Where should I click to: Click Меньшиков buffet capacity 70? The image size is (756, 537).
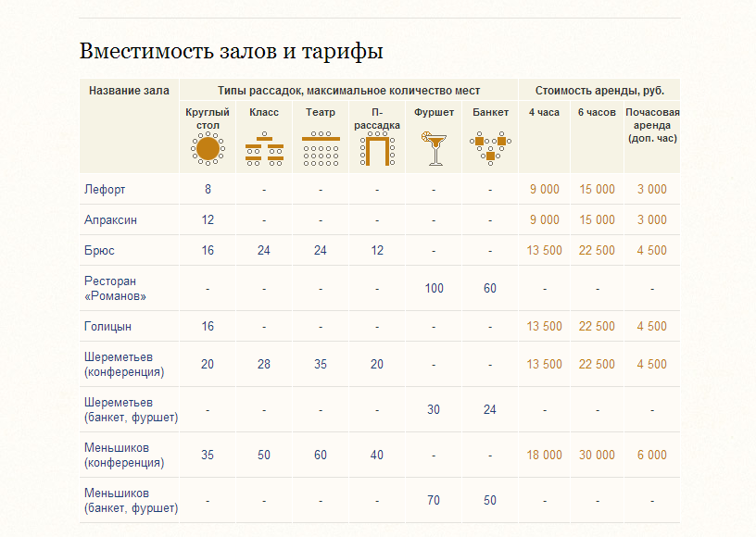point(434,500)
